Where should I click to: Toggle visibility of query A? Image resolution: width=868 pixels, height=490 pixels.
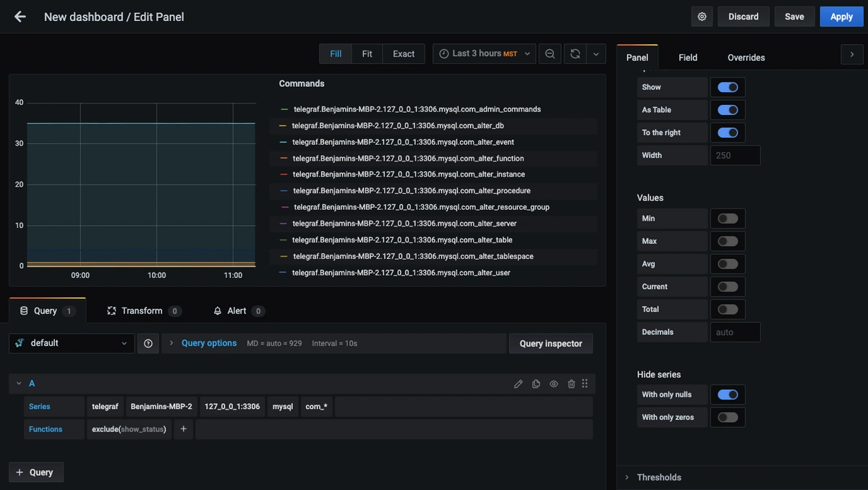[554, 384]
